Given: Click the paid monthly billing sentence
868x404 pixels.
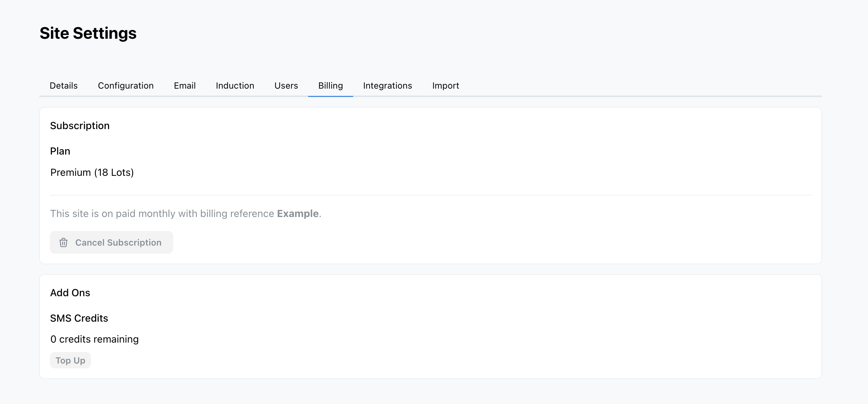Looking at the screenshot, I should (x=162, y=214).
